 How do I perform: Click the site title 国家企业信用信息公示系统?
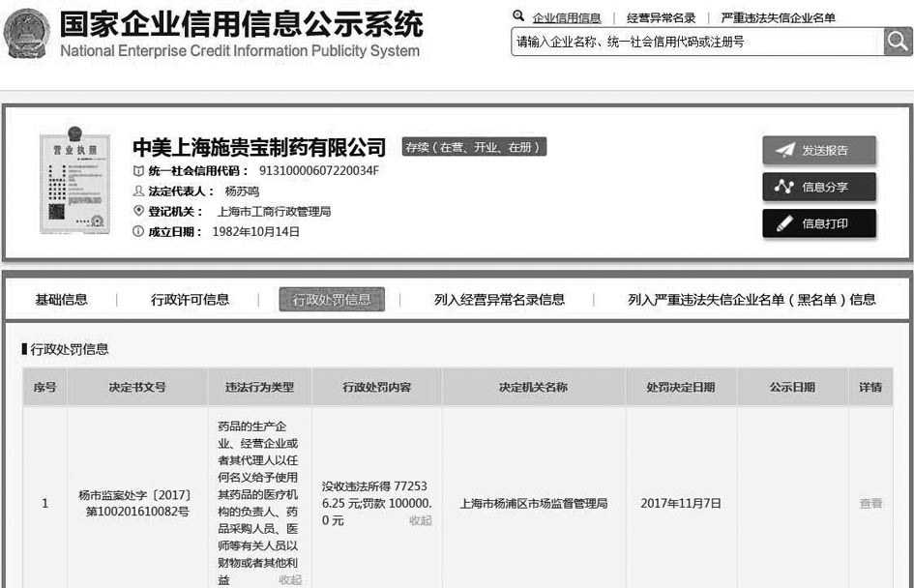pyautogui.click(x=241, y=24)
